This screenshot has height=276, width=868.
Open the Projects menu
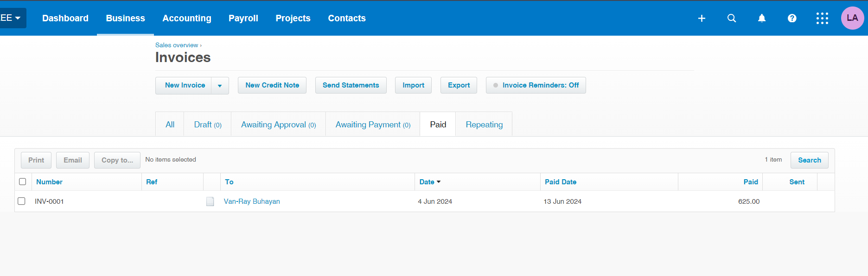[293, 18]
